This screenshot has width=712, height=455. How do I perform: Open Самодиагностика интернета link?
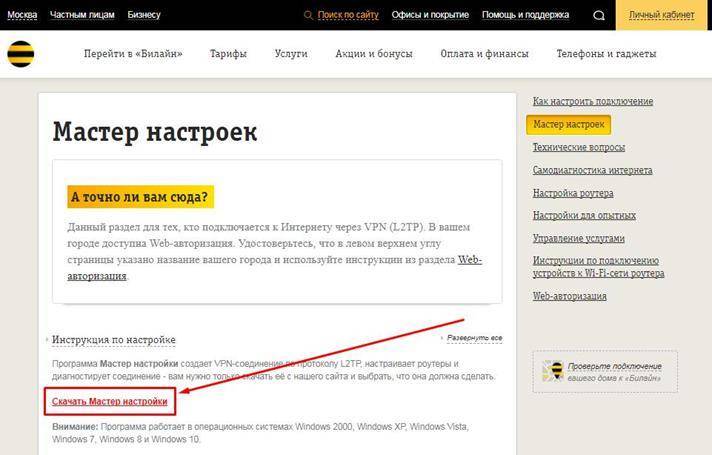click(x=593, y=170)
